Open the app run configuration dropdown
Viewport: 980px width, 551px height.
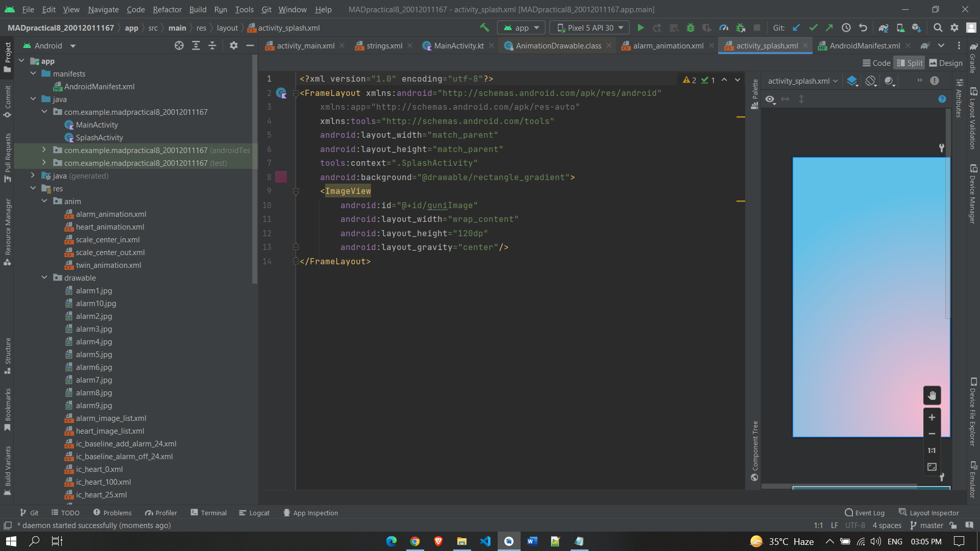tap(520, 28)
